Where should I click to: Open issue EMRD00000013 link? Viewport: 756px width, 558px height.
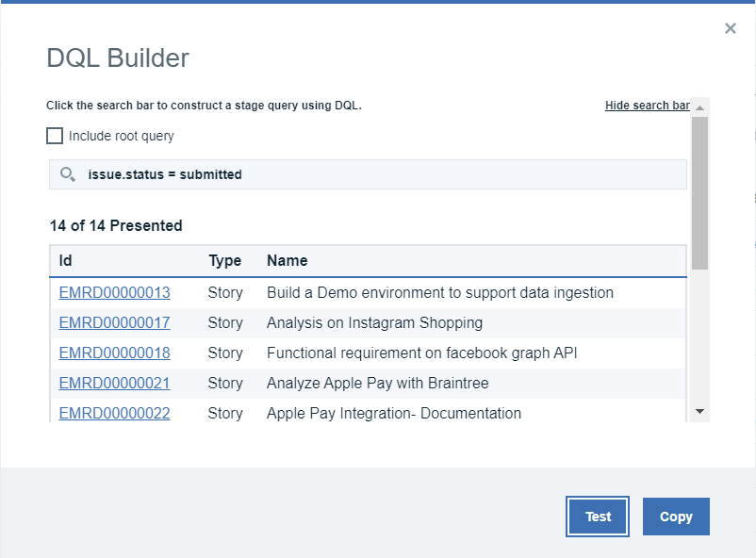click(x=114, y=292)
